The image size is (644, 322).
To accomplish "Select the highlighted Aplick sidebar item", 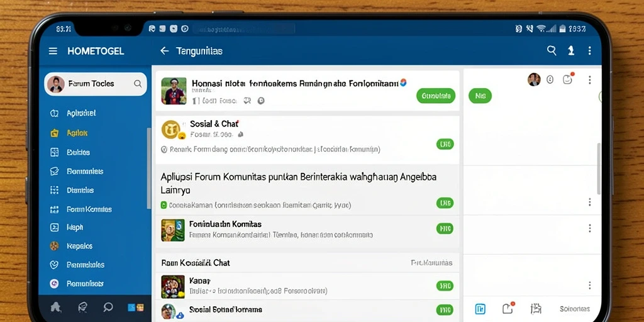I will point(77,133).
